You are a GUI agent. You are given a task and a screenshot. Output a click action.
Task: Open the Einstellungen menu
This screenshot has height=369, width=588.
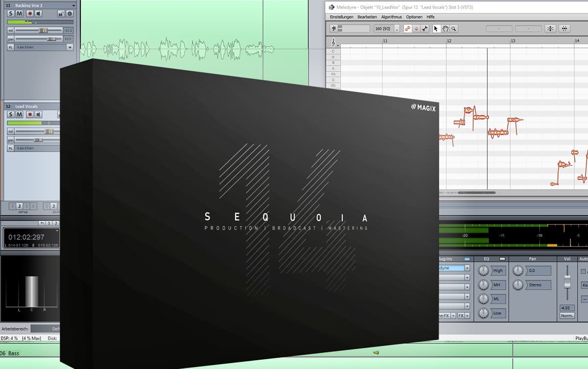coord(342,17)
